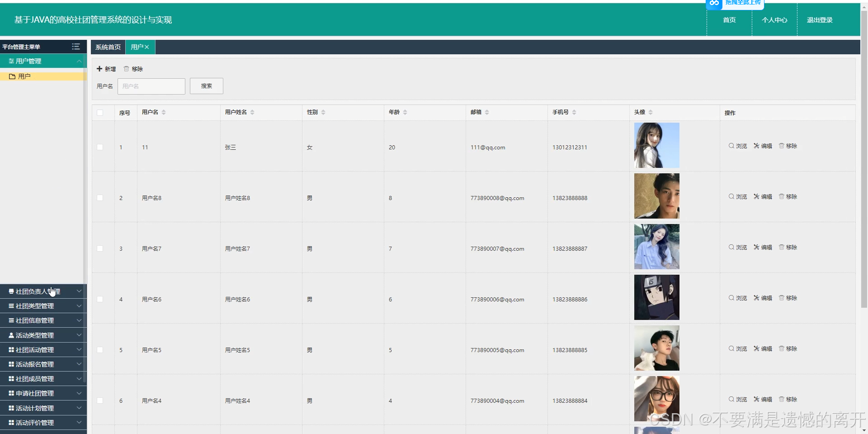Image resolution: width=868 pixels, height=434 pixels.
Task: Click the 新增 text button
Action: pyautogui.click(x=110, y=69)
